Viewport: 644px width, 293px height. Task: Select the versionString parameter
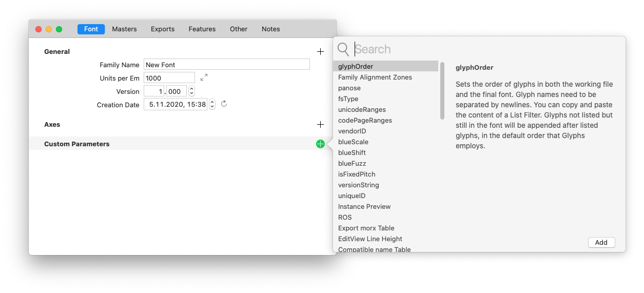tap(386, 185)
